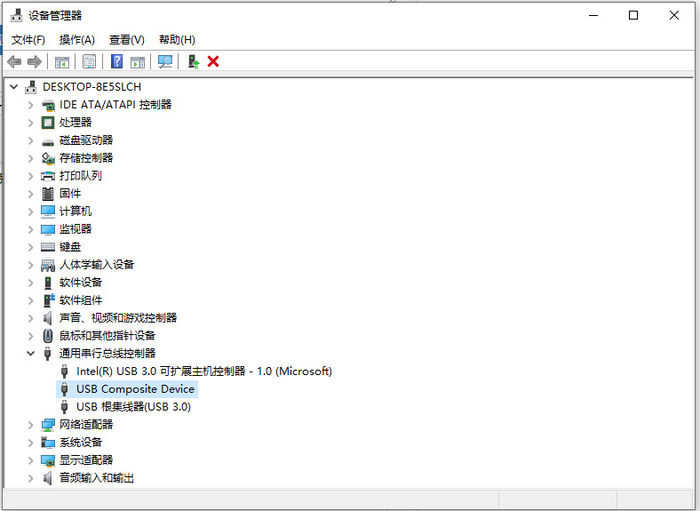Click the back arrow toolbar icon
Image resolution: width=700 pixels, height=511 pixels.
point(14,62)
